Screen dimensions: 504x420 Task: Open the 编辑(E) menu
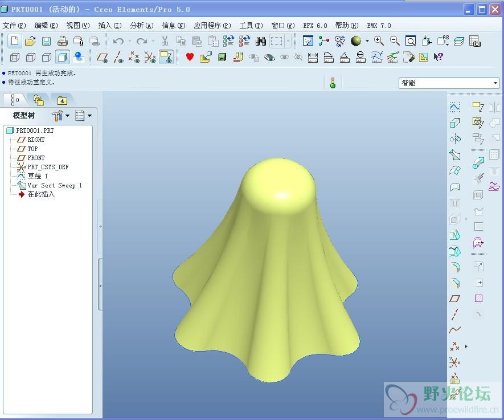[x=46, y=26]
